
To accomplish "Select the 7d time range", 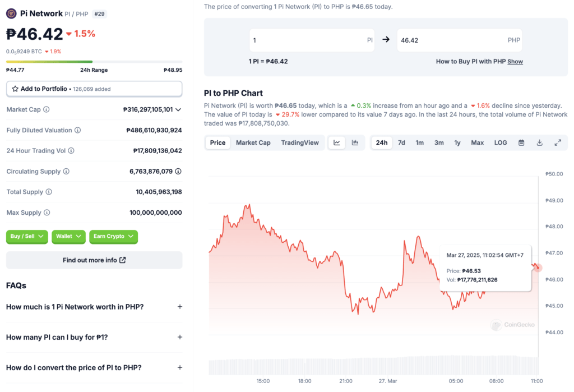I will tap(401, 142).
